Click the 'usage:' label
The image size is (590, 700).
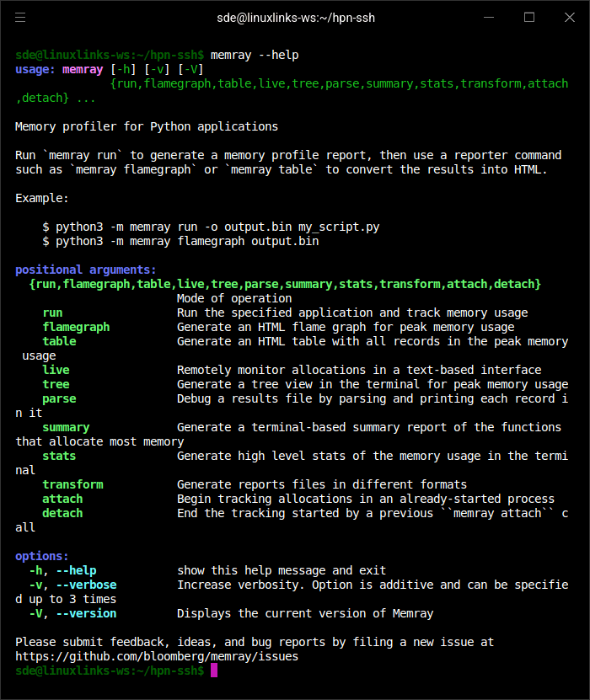coord(35,70)
